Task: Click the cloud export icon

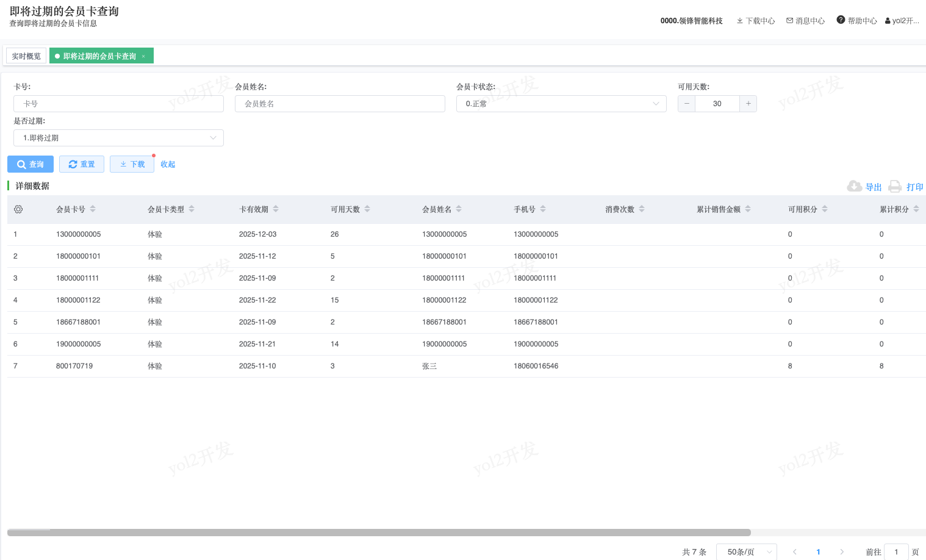Action: (x=855, y=186)
